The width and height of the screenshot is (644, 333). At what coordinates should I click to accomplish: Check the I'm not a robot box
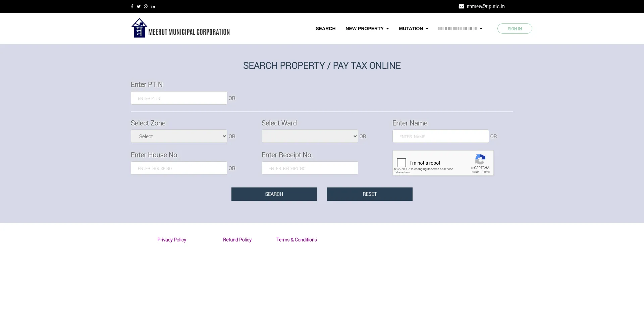tap(401, 163)
